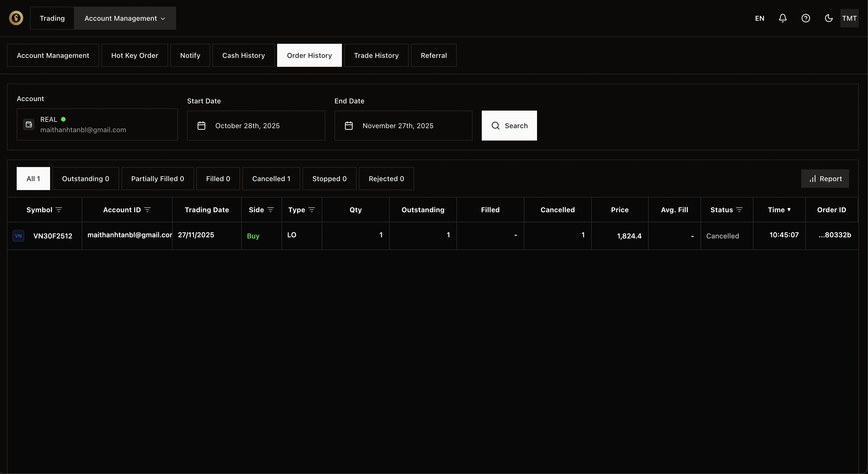This screenshot has height=474, width=868.
Task: Click the Outstanding column header
Action: tap(423, 210)
